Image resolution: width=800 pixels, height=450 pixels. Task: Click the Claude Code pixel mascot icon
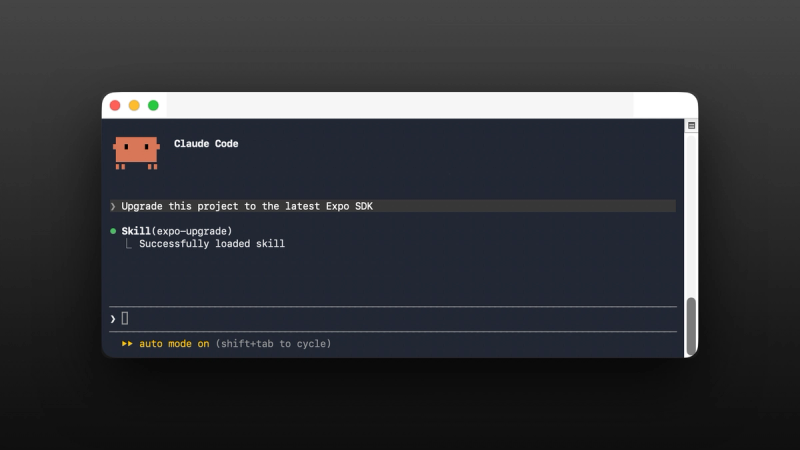click(136, 153)
